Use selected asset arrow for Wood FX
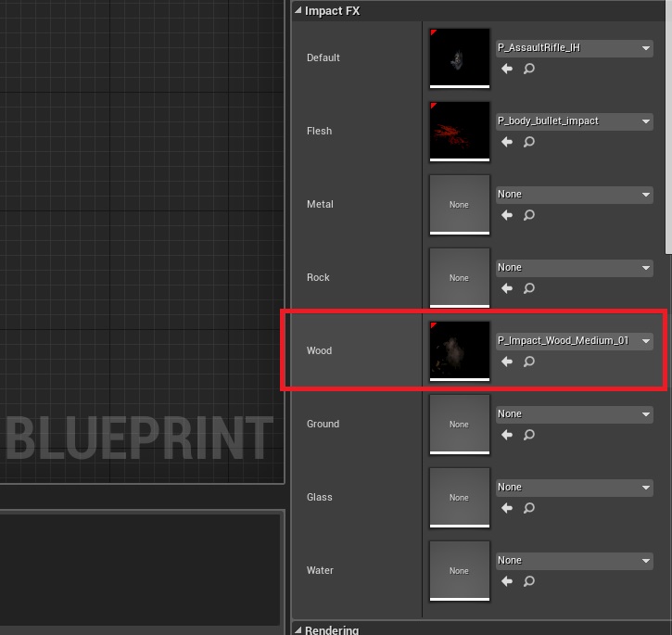This screenshot has width=672, height=635. pos(507,362)
